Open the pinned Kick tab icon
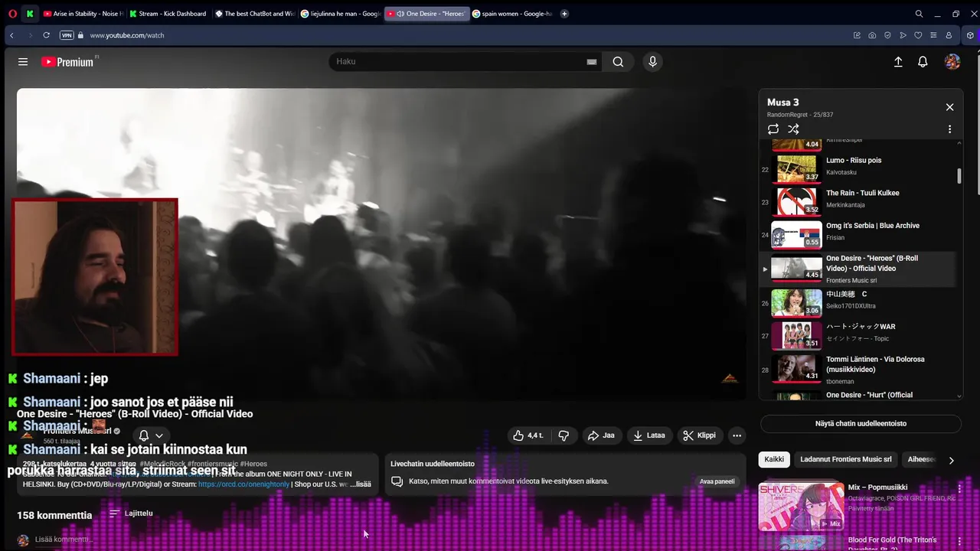 point(30,14)
